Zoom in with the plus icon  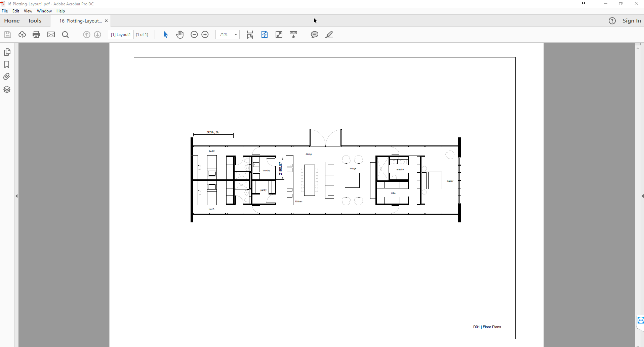[x=205, y=35]
